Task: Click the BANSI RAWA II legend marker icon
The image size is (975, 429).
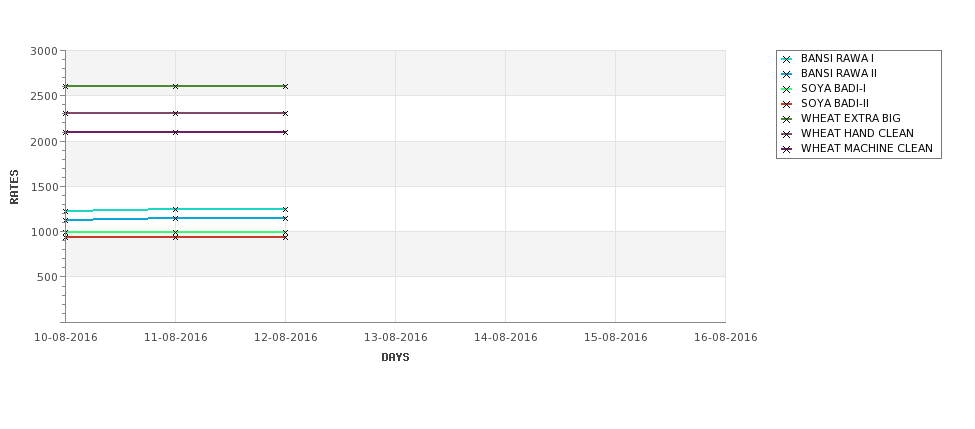Action: 787,75
